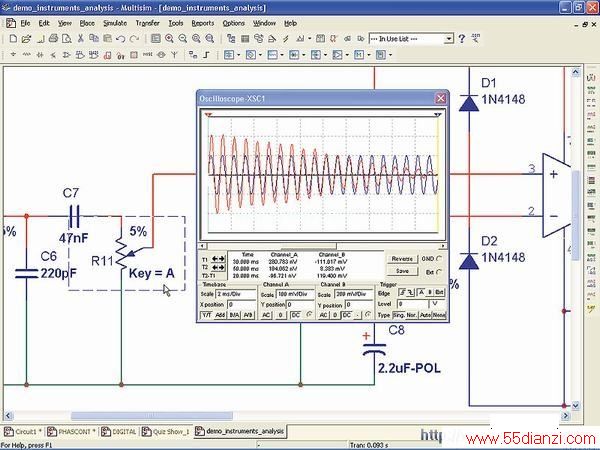Image resolution: width=600 pixels, height=450 pixels.
Task: Click the oscilloscope Save button
Action: [402, 271]
